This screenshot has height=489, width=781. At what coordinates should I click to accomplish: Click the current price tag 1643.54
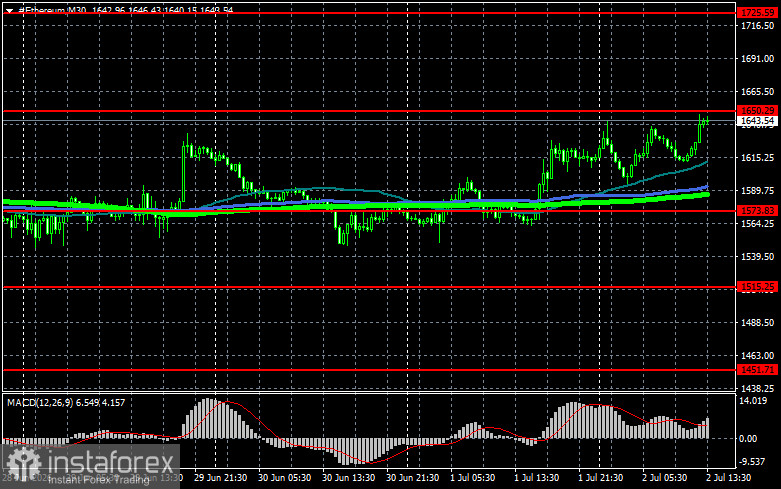click(x=758, y=121)
